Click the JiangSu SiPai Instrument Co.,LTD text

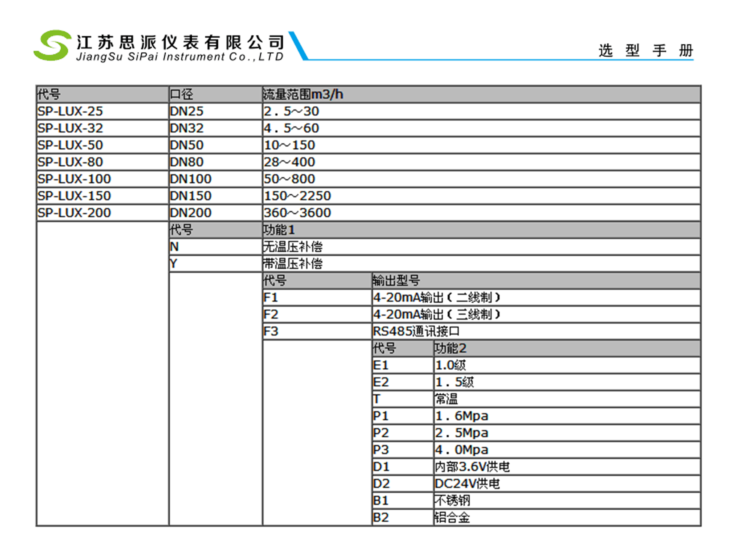click(180, 57)
